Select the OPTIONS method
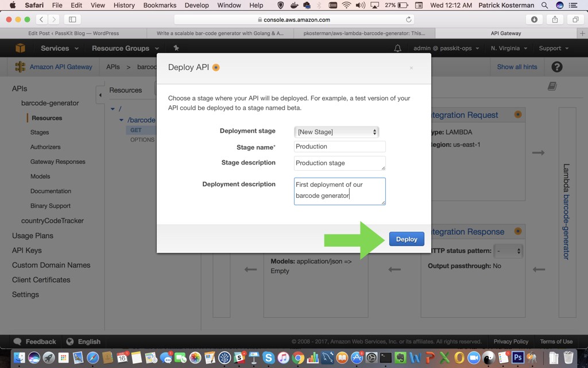Image resolution: width=588 pixels, height=368 pixels. [x=142, y=140]
